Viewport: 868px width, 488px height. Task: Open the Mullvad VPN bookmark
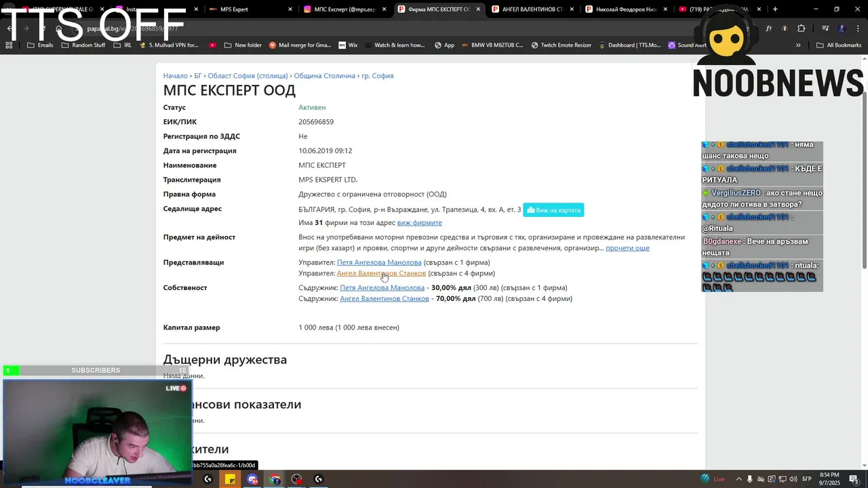(168, 45)
